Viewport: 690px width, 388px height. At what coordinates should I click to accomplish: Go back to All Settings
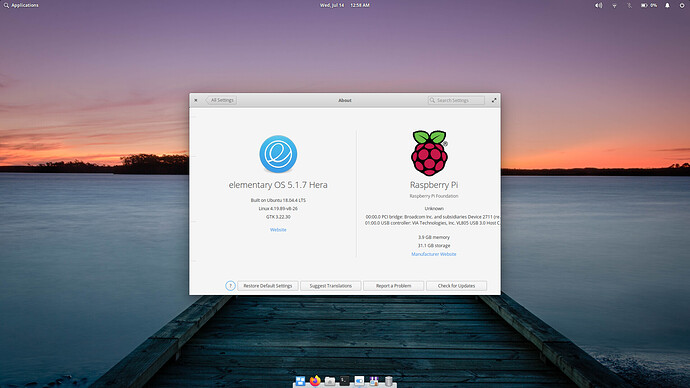click(x=221, y=100)
